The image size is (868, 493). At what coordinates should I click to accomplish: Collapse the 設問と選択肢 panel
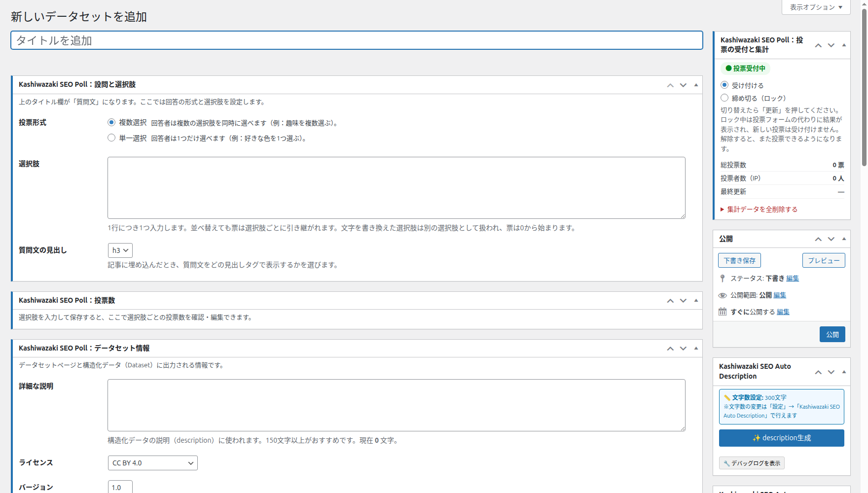point(696,85)
